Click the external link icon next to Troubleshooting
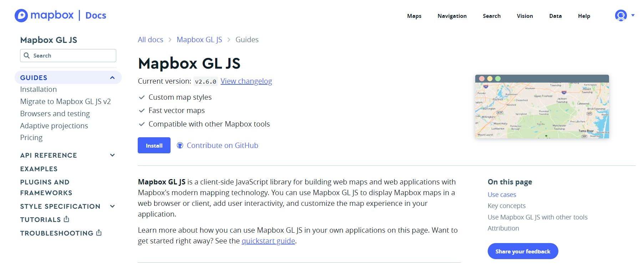Image resolution: width=644 pixels, height=267 pixels. click(99, 233)
